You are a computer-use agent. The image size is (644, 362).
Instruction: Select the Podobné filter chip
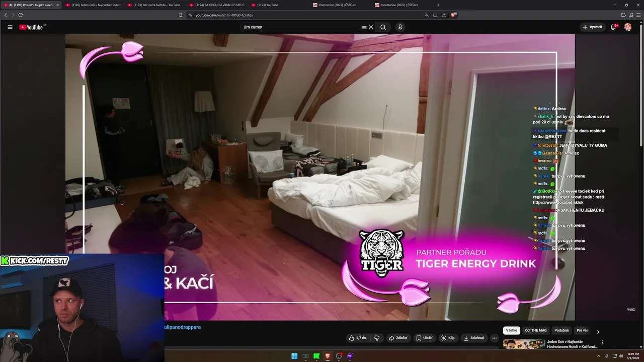(561, 330)
